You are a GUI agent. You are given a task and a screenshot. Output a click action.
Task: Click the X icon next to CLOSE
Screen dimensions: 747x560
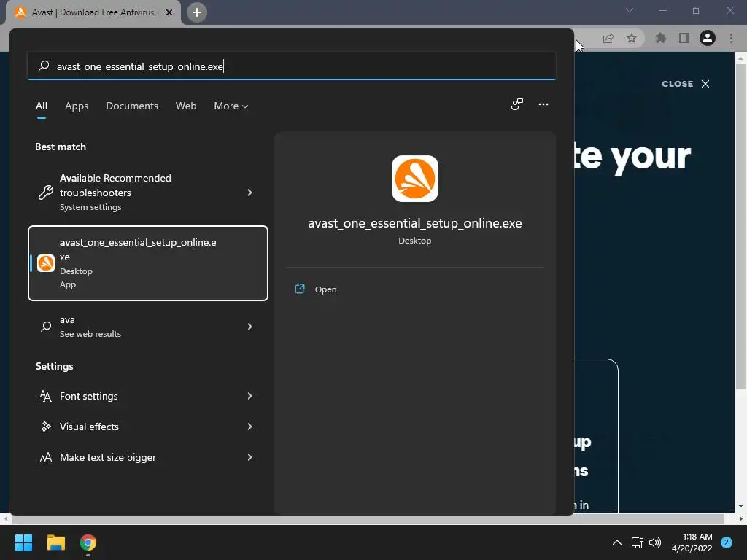tap(705, 84)
